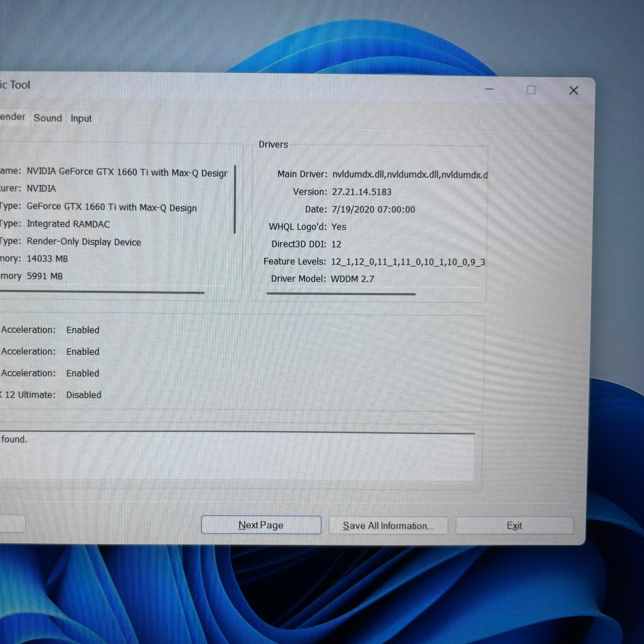644x644 pixels.
Task: Click the manufacturer value NVIDIA
Action: [x=41, y=189]
